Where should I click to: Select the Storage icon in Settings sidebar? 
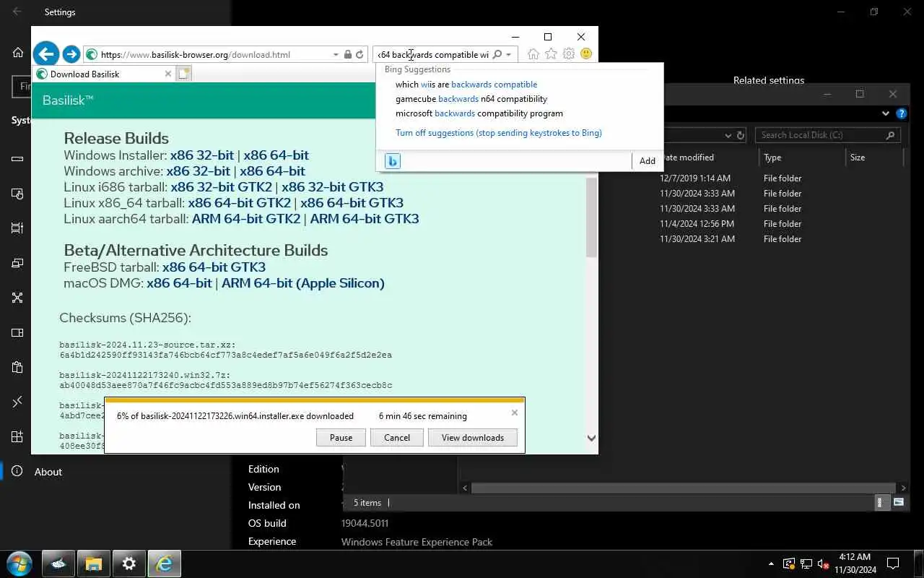pyautogui.click(x=17, y=159)
